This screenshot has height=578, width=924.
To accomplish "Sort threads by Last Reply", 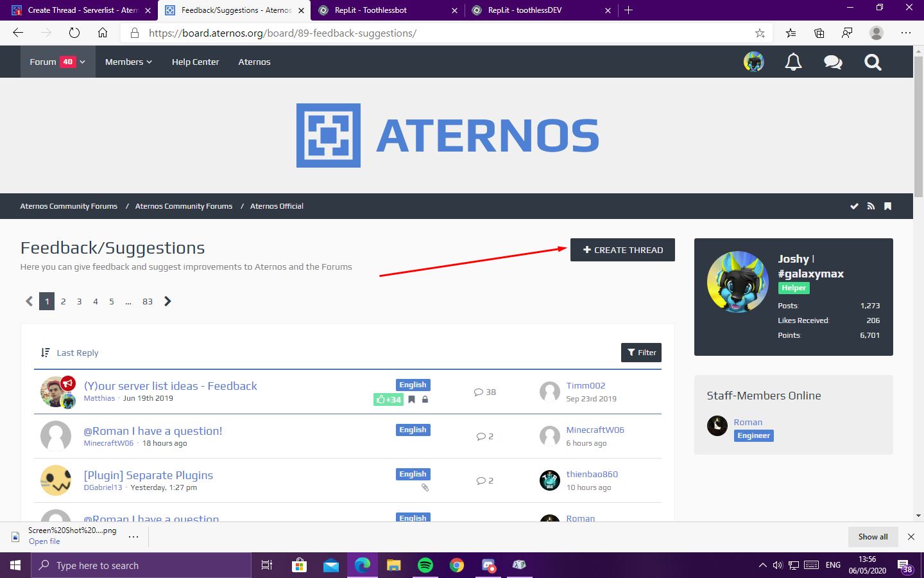I will pos(78,353).
